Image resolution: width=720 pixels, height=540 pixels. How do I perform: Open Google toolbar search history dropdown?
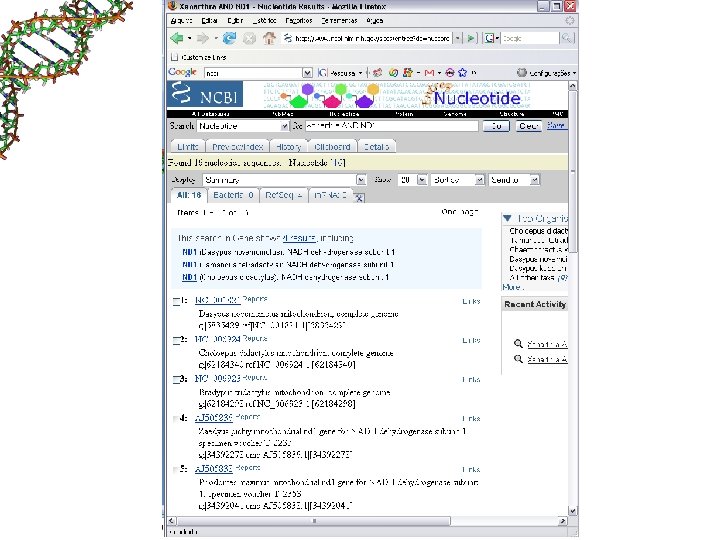[307, 73]
